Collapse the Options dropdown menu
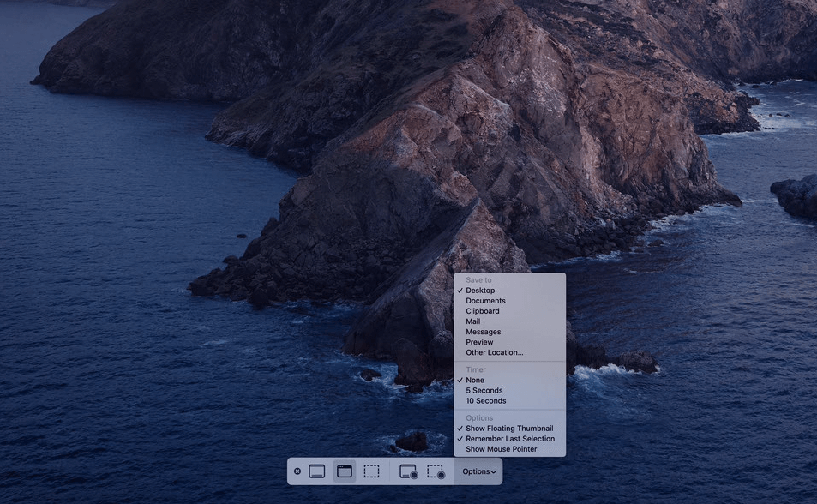 (x=478, y=471)
